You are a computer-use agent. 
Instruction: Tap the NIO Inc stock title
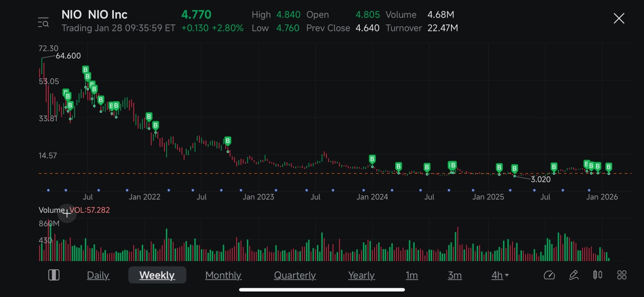coord(94,14)
